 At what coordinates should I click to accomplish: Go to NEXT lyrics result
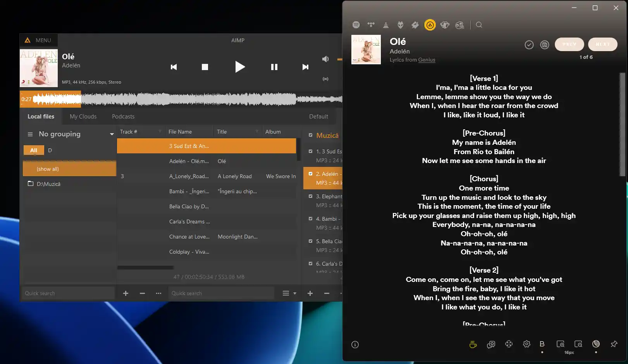(602, 44)
